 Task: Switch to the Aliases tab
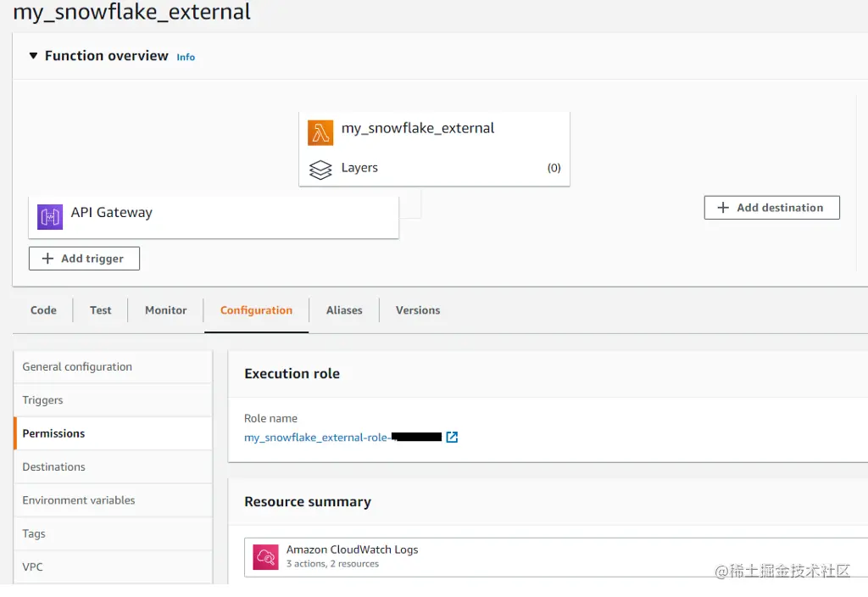(344, 310)
